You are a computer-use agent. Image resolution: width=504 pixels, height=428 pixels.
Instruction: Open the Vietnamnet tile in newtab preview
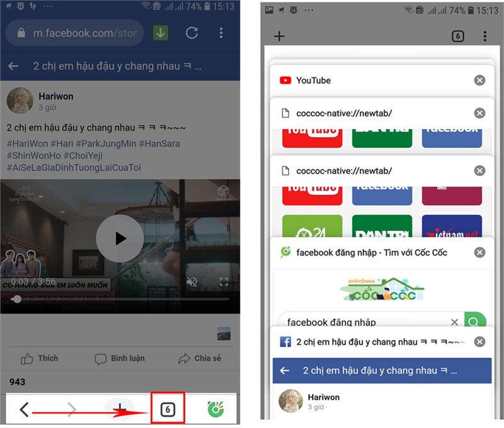452,227
